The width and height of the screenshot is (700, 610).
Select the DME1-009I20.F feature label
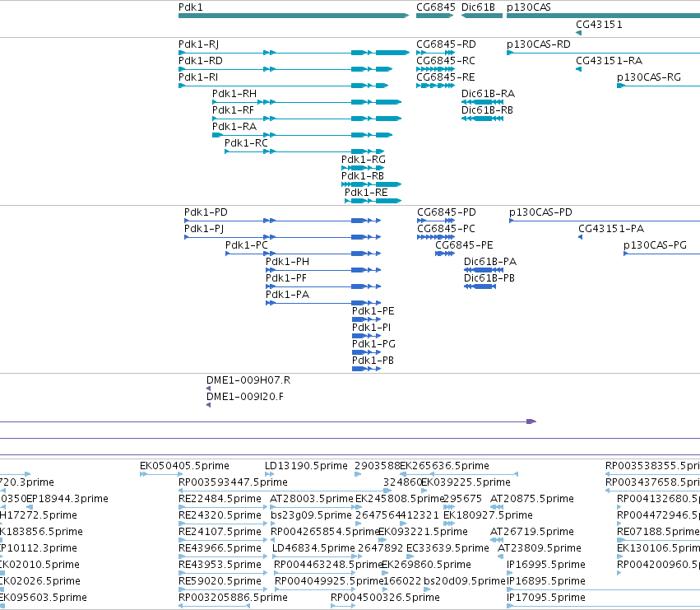[x=245, y=397]
